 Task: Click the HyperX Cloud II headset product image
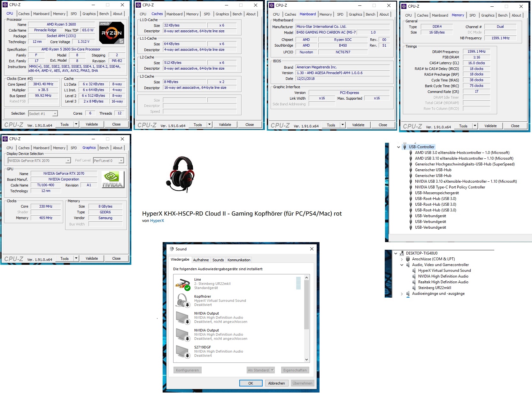tap(180, 174)
